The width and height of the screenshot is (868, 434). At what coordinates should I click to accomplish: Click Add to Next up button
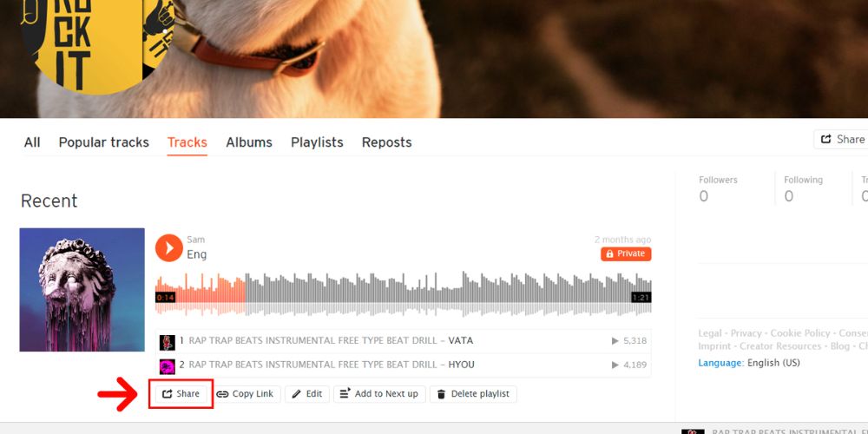coord(379,394)
